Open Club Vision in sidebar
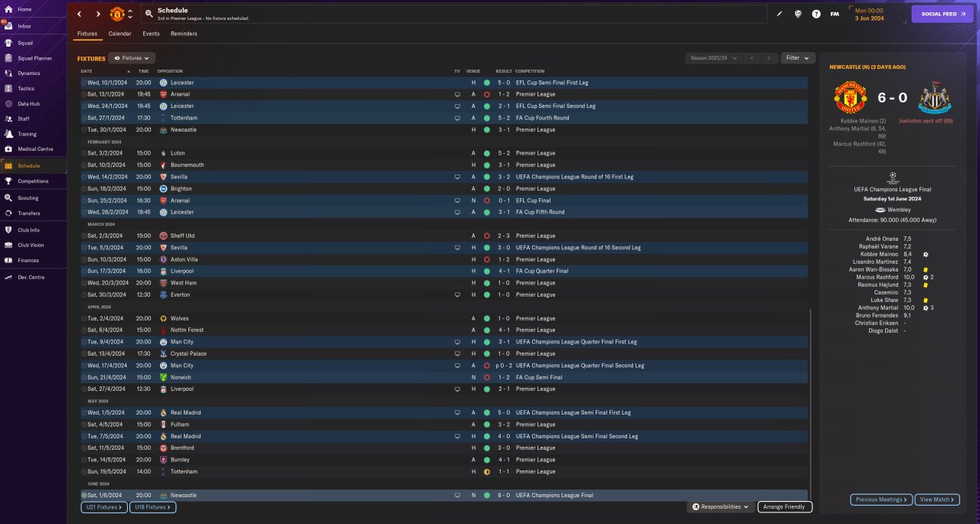This screenshot has width=980, height=524. click(31, 245)
